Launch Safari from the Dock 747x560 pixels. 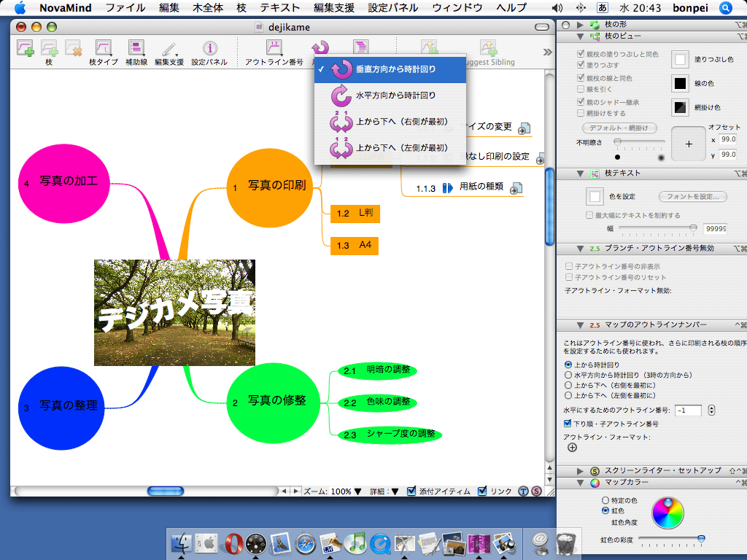click(x=305, y=544)
